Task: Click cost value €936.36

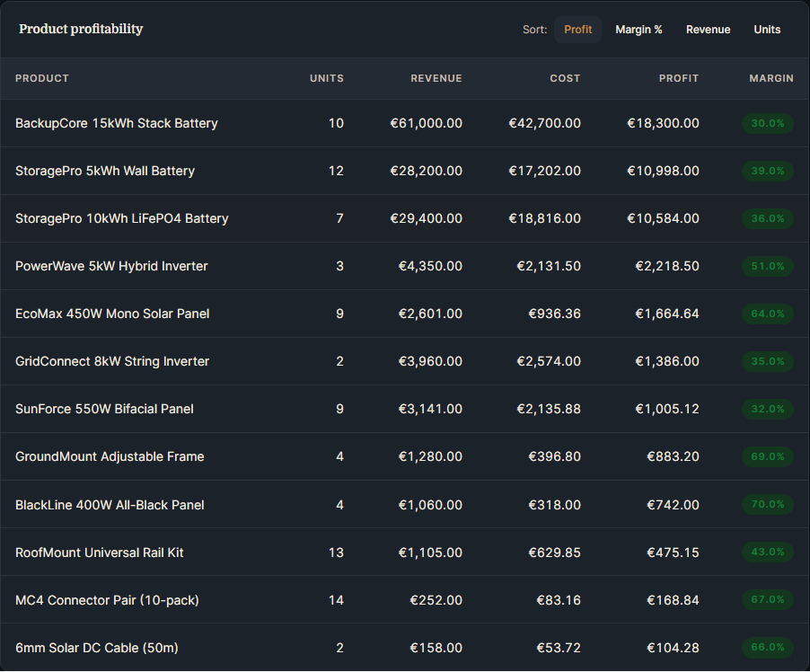Action: pyautogui.click(x=554, y=314)
